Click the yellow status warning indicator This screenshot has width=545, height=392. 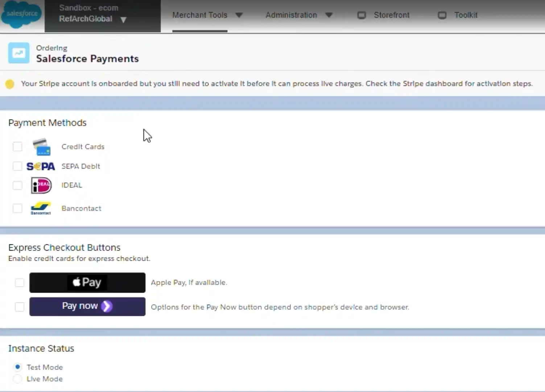[x=10, y=84]
